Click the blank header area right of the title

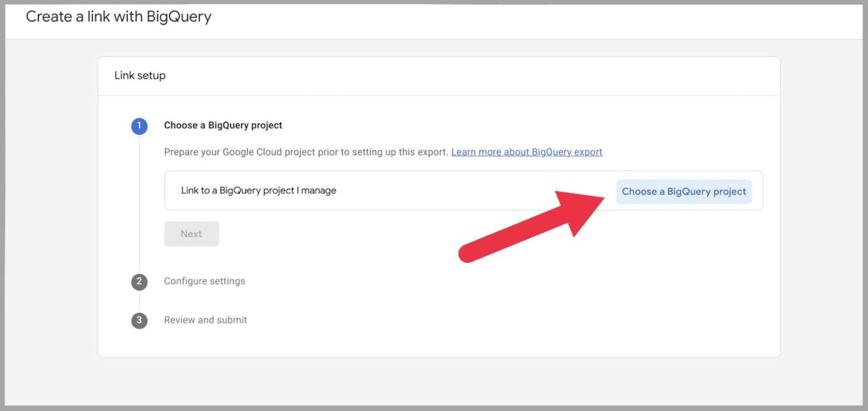(x=542, y=19)
